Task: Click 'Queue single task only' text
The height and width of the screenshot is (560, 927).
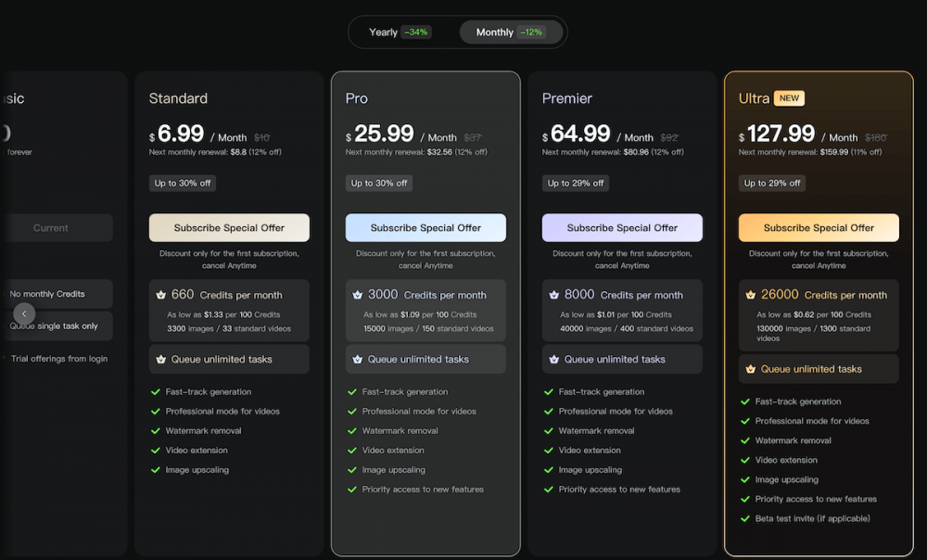Action: coord(54,325)
